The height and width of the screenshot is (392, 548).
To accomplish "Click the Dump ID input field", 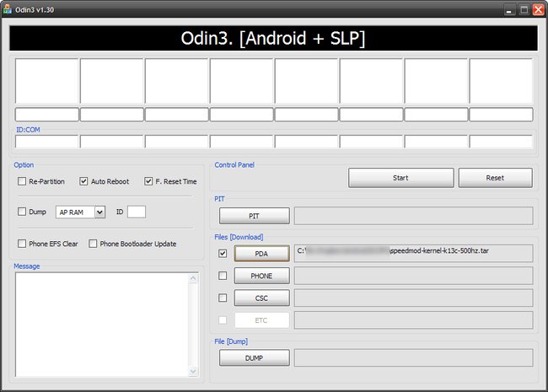I will (x=137, y=212).
